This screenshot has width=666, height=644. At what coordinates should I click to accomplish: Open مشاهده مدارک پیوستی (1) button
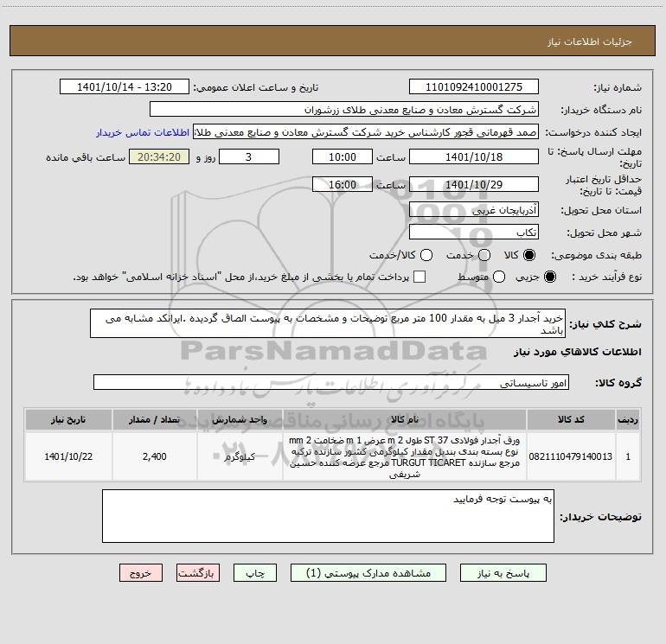click(368, 572)
